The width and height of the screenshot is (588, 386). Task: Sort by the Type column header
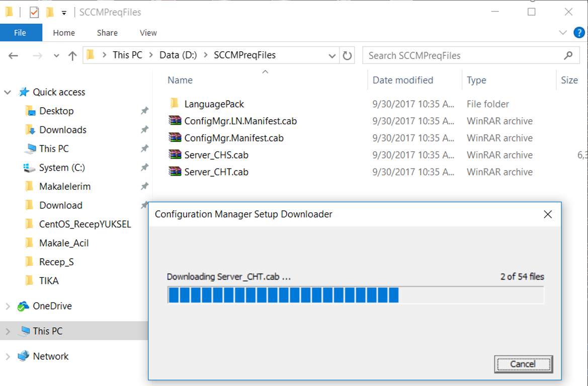pos(476,81)
